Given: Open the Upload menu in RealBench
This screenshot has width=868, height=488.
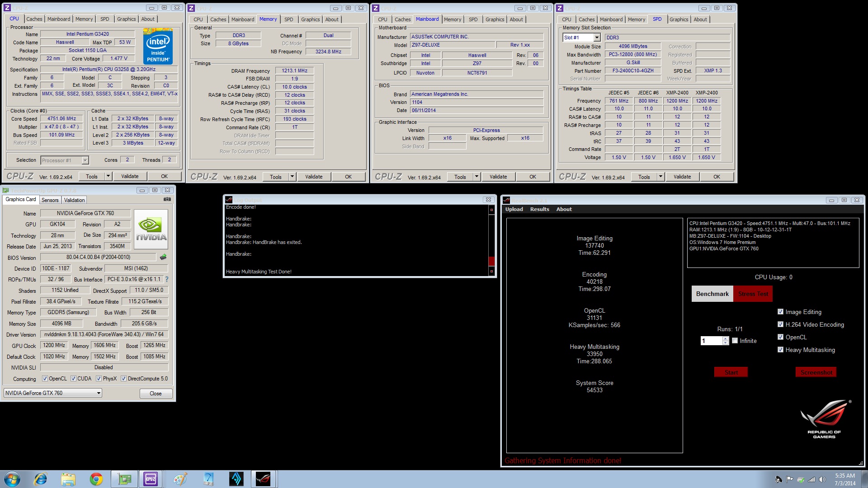Looking at the screenshot, I should [514, 209].
